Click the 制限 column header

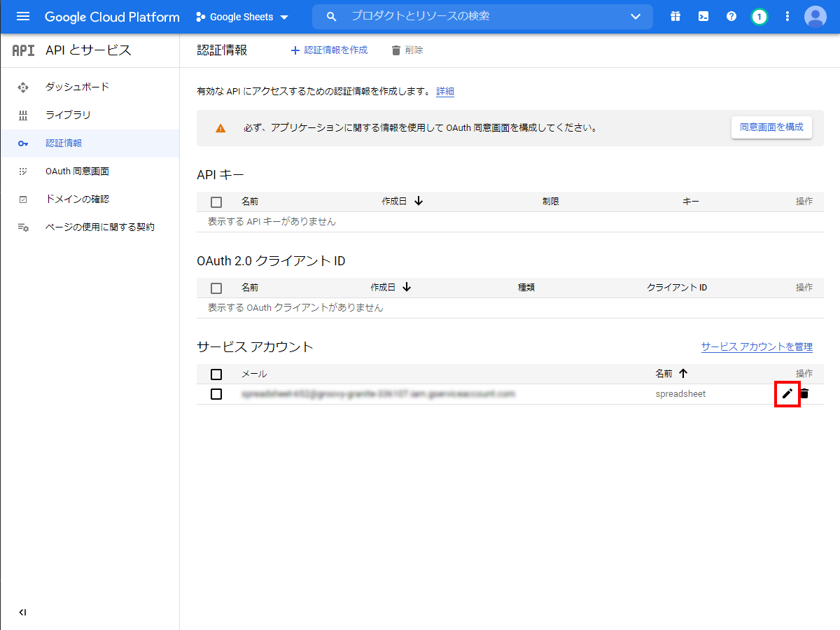(x=551, y=202)
